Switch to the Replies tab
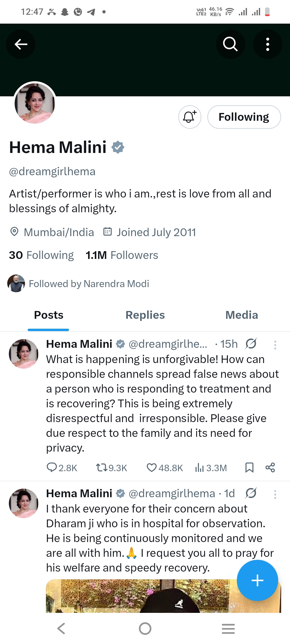The image size is (290, 644). coord(145,315)
